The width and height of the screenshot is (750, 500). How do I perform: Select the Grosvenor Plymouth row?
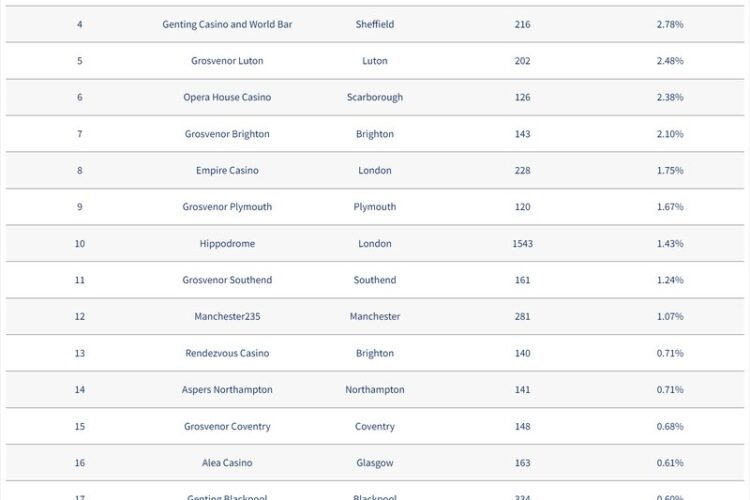click(375, 207)
